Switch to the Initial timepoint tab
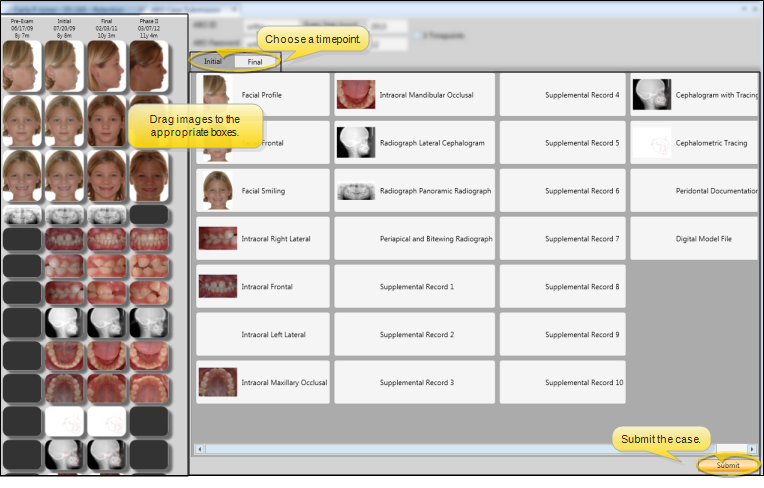 click(212, 62)
